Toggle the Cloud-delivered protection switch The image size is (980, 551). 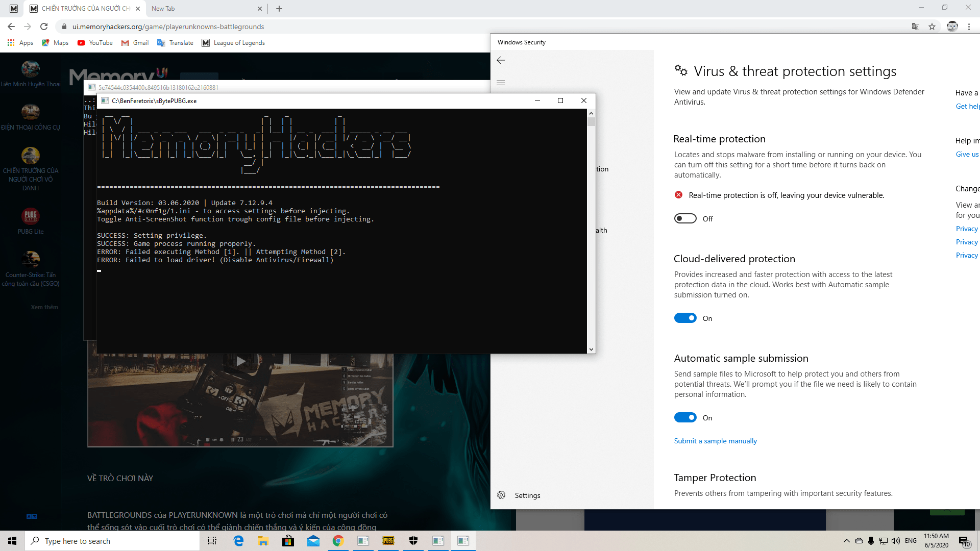click(685, 318)
